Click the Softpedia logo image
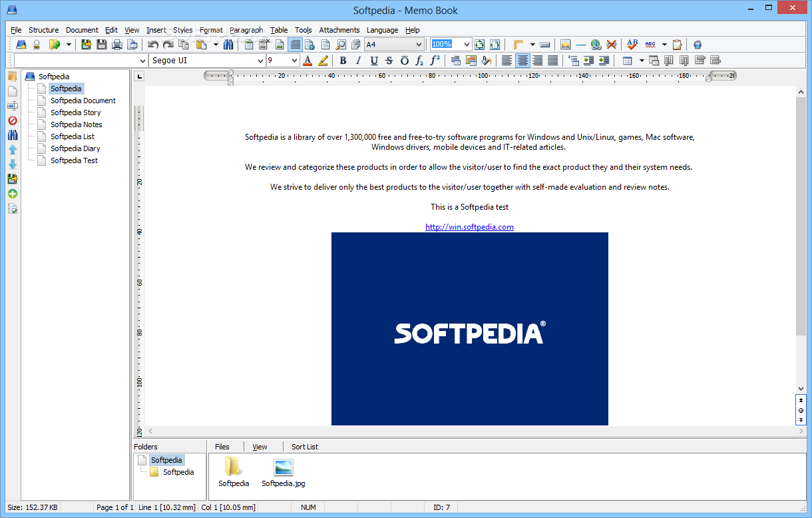Viewport: 812px width, 518px height. coord(470,329)
